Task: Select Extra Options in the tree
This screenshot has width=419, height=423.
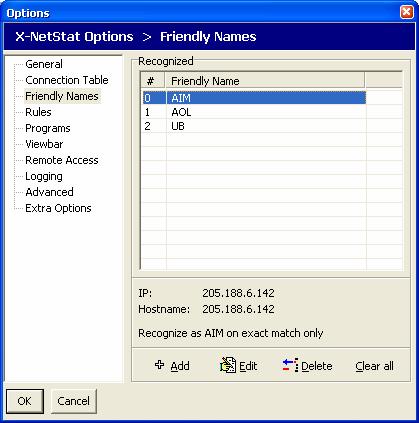Action: 58,208
